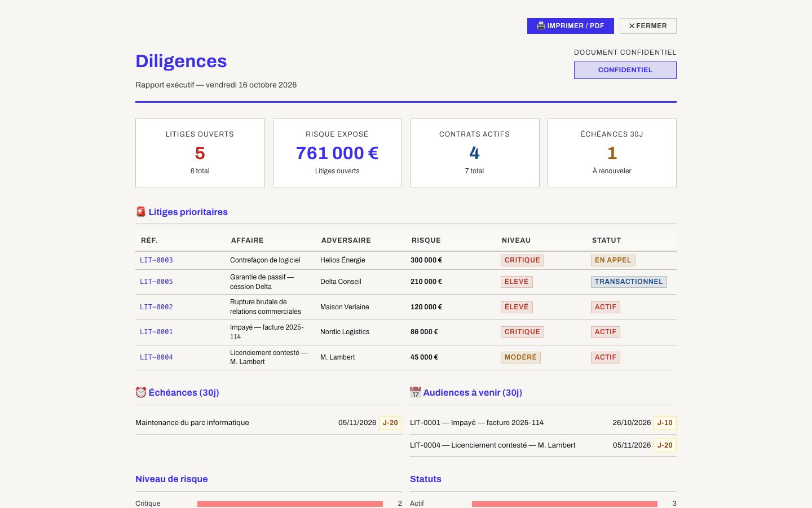Click the alarm clock icon beside Échéances (30j)
This screenshot has height=508, width=812.
[141, 392]
